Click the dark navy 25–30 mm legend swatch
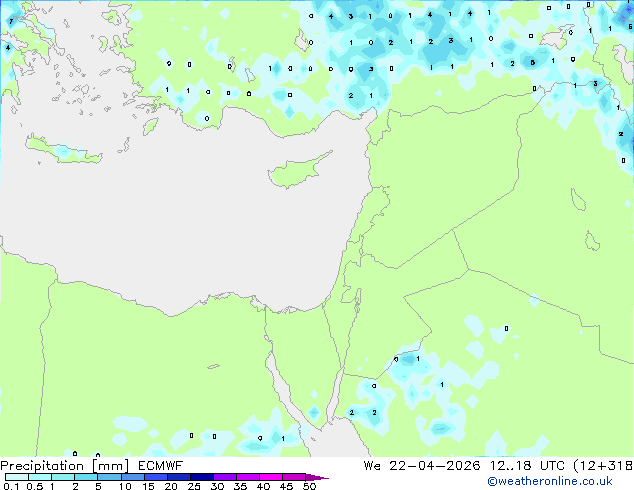 pos(201,477)
